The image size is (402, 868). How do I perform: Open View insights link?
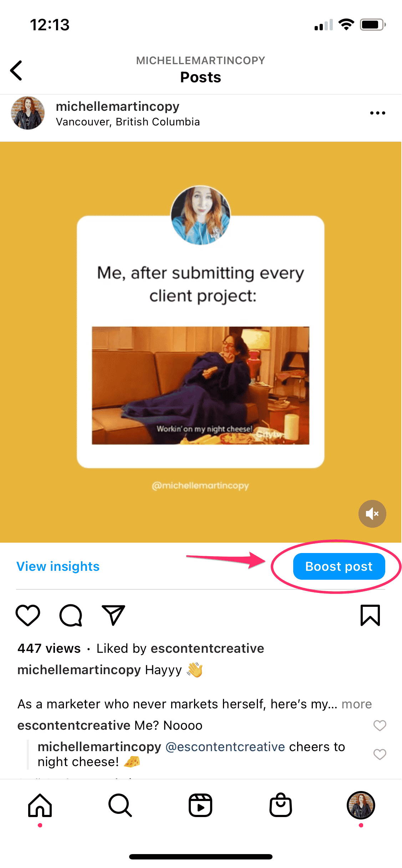[x=58, y=566]
